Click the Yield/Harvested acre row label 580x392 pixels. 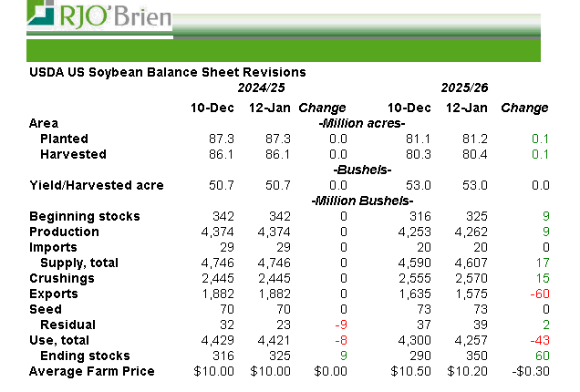tap(97, 185)
